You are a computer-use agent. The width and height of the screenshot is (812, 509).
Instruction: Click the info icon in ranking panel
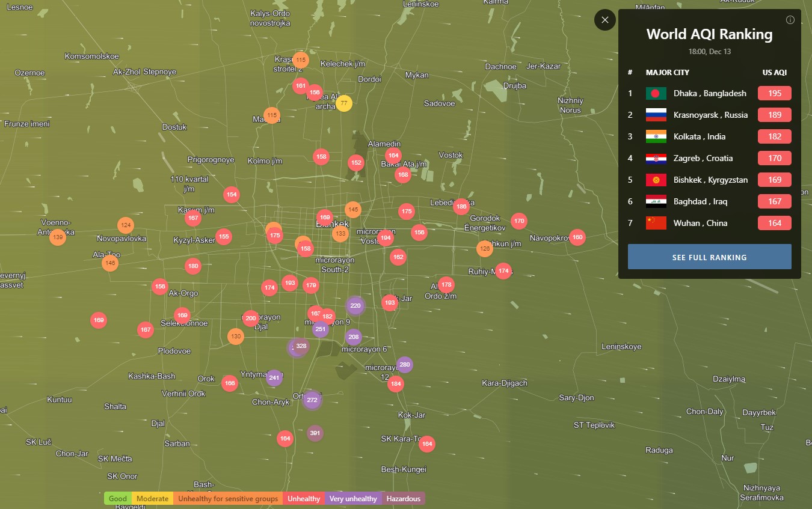coord(790,20)
